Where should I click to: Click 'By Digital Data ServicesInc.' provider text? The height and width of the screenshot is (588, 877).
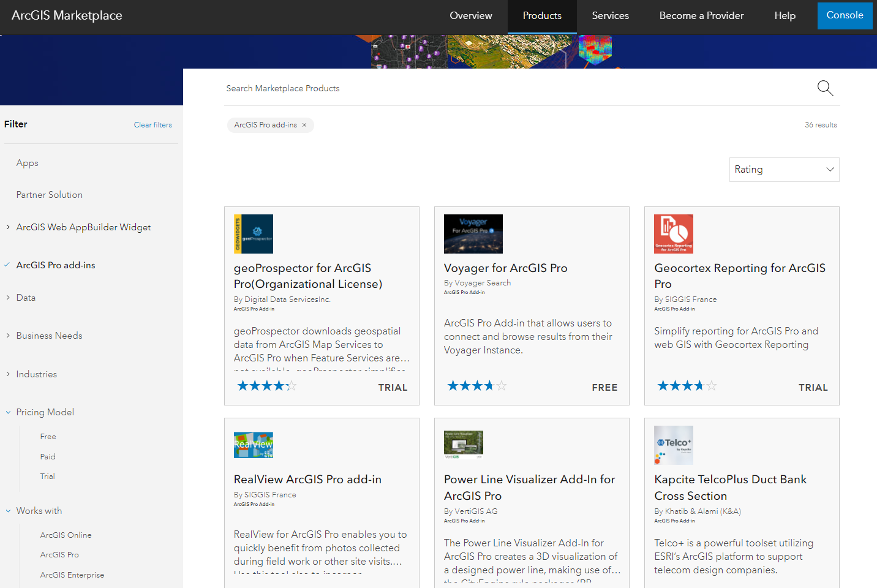282,300
